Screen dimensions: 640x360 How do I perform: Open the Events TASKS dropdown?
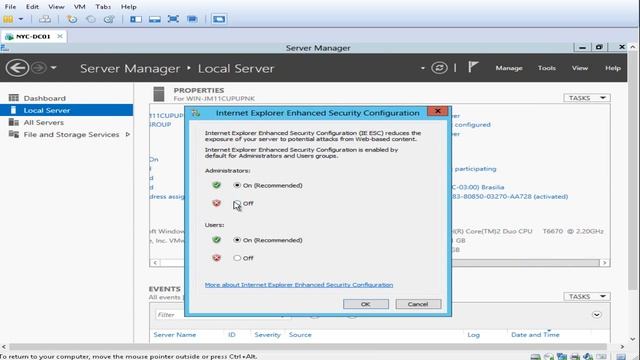point(587,296)
